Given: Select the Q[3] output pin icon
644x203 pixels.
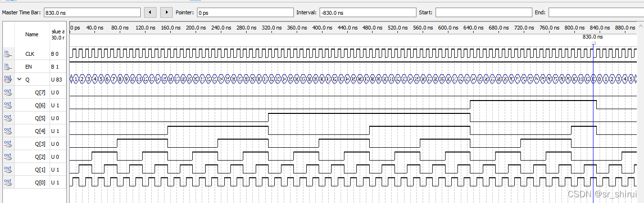Looking at the screenshot, I should pos(8,143).
